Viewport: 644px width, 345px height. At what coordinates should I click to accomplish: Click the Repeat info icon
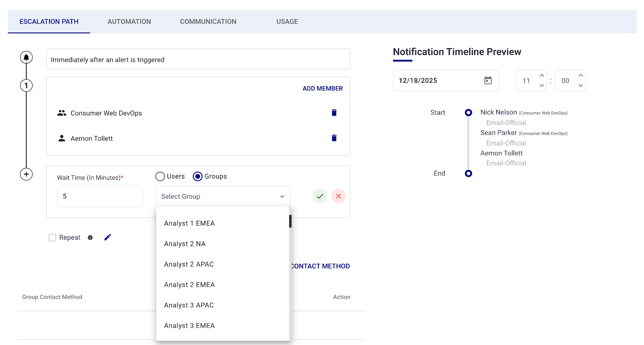90,238
